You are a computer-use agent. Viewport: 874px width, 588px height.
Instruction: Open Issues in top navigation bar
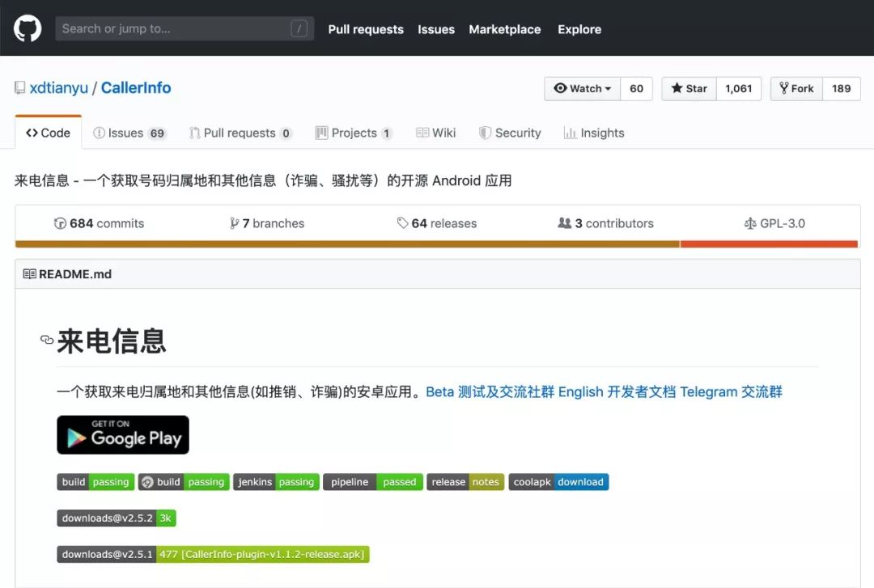coord(436,29)
